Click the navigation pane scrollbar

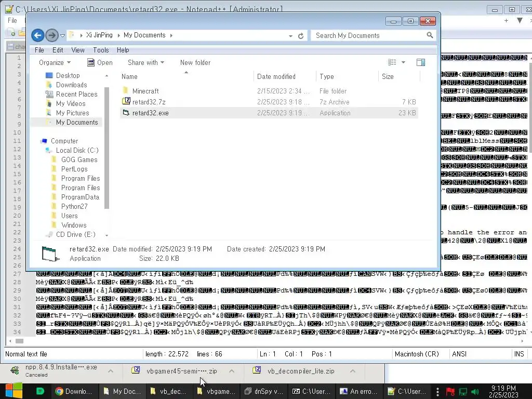[x=107, y=148]
